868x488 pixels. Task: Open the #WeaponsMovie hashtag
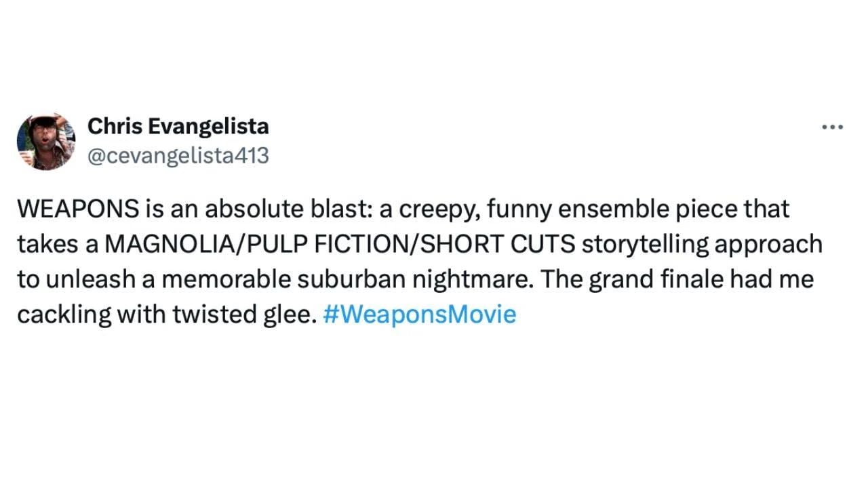420,314
